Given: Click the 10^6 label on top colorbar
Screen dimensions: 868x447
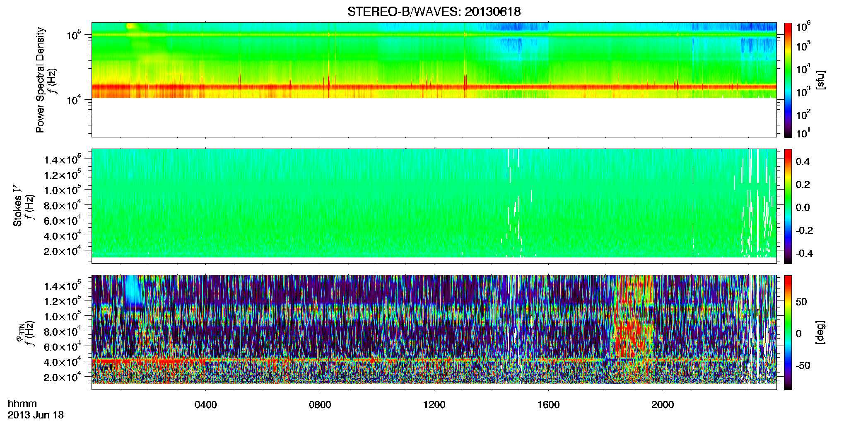Looking at the screenshot, I should pyautogui.click(x=803, y=26).
